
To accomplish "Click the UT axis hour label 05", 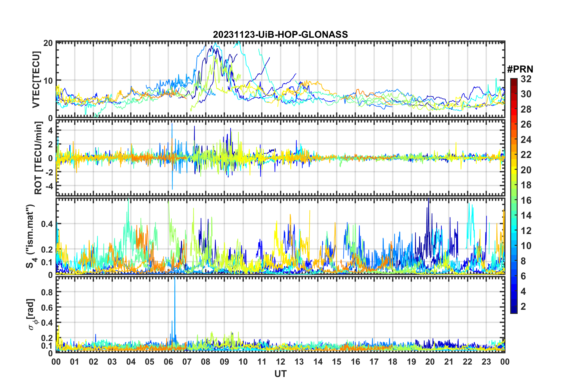I will (x=150, y=362).
